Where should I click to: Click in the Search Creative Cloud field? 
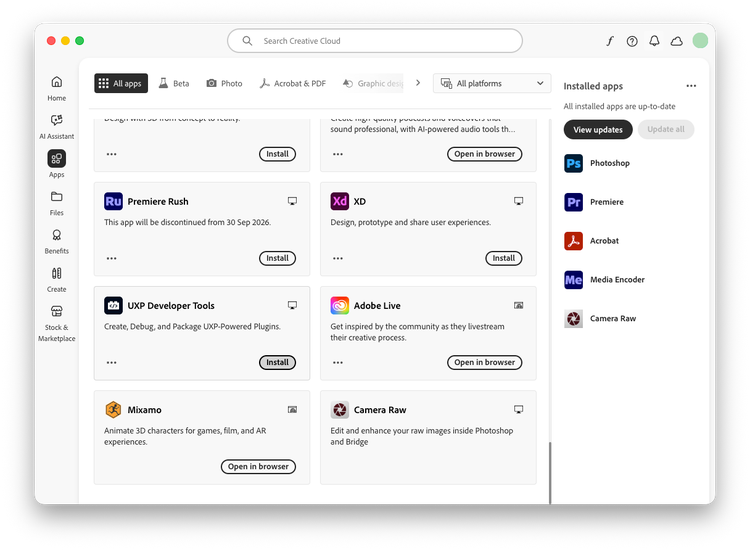click(x=375, y=41)
